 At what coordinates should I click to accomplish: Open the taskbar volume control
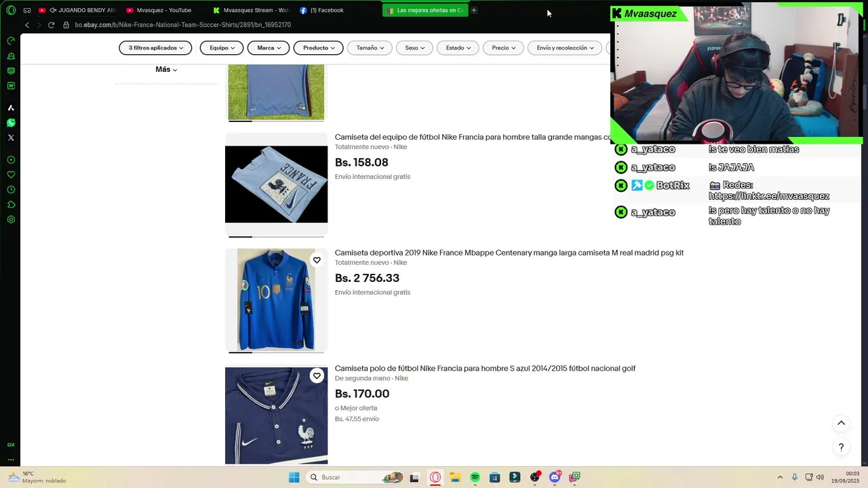coord(820,477)
